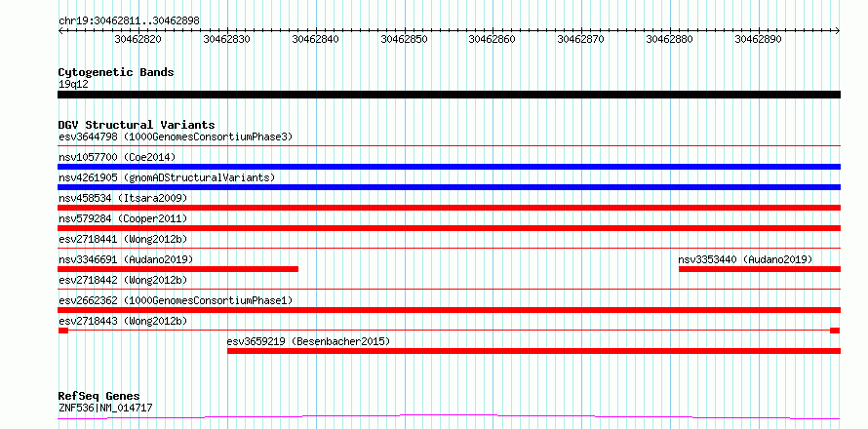Click ruler position 30462830

click(226, 39)
